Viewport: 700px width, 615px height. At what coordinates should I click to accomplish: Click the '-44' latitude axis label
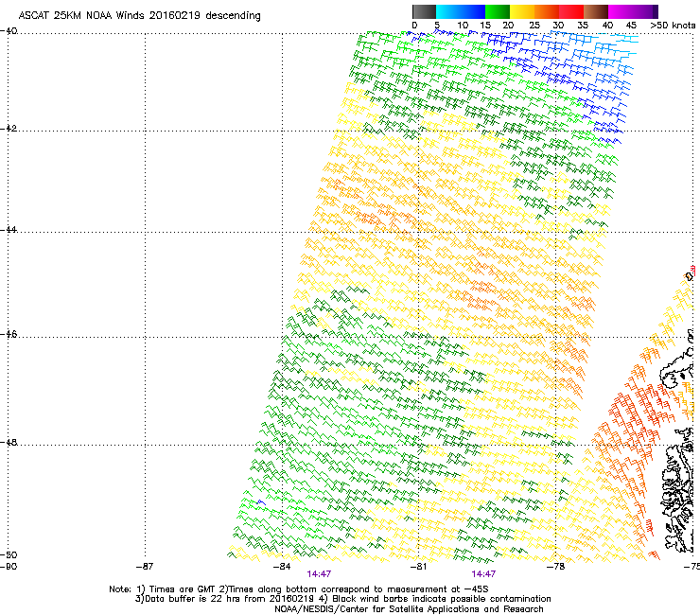[x=9, y=230]
